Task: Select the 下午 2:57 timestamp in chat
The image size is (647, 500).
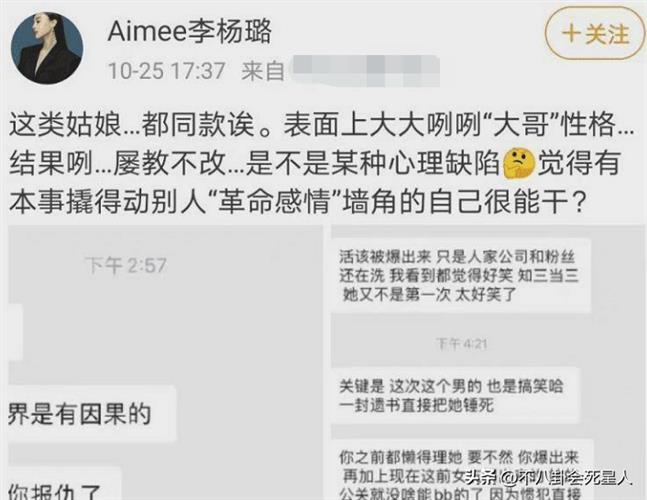Action: [x=126, y=265]
